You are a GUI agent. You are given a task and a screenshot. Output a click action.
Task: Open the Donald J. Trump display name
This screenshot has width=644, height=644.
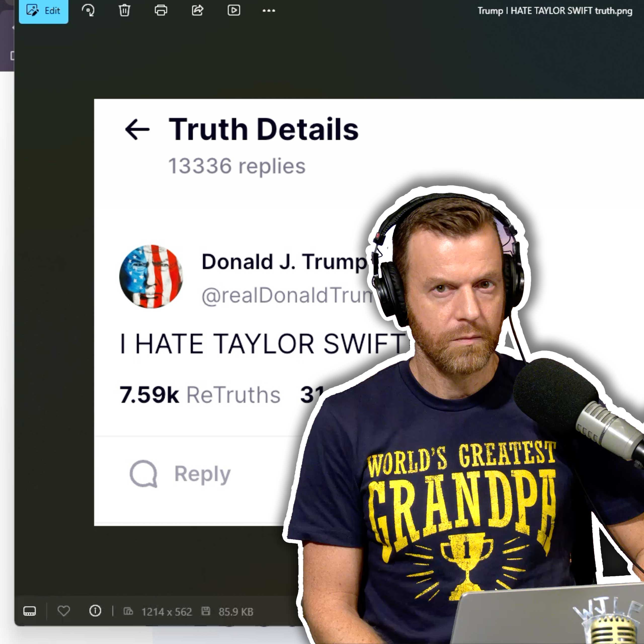(x=284, y=262)
